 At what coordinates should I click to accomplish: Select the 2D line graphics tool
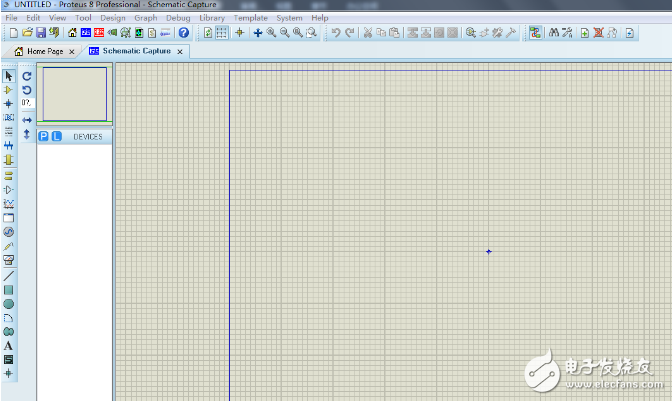[x=9, y=275]
